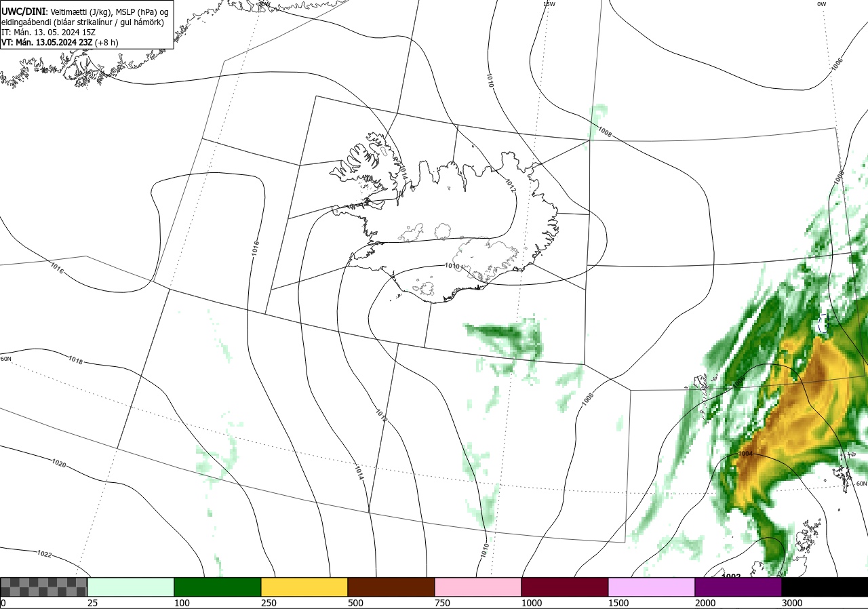The width and height of the screenshot is (868, 609).
Task: Click the legend value '1000'
Action: coord(532,603)
